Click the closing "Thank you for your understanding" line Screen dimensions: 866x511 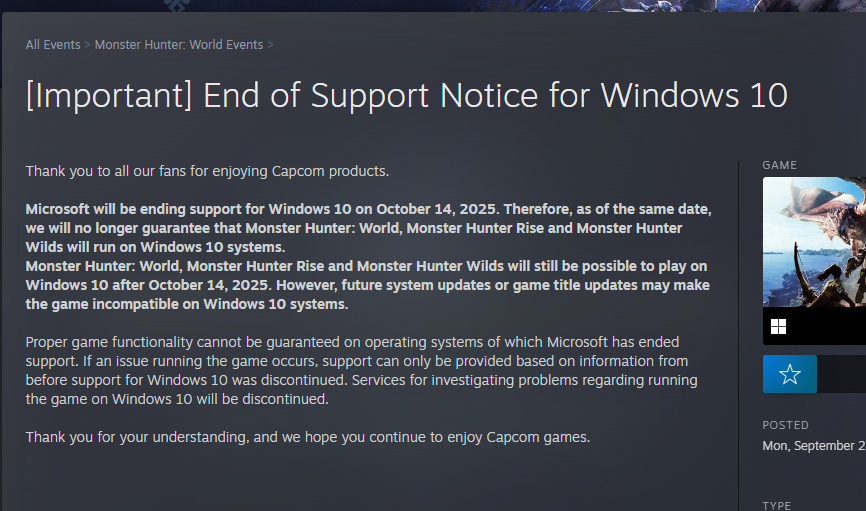(308, 437)
